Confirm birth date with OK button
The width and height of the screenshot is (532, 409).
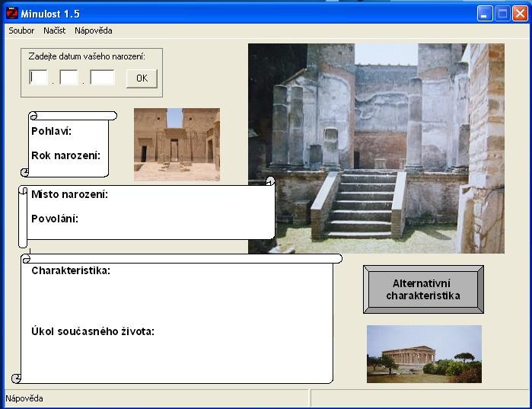coord(142,78)
